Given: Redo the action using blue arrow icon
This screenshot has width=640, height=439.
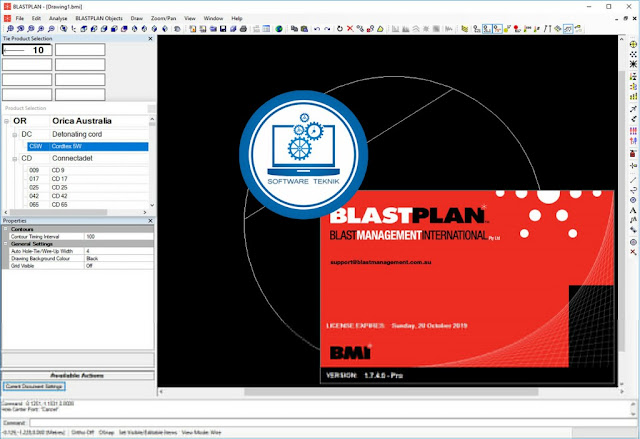Looking at the screenshot, I should point(327,29).
